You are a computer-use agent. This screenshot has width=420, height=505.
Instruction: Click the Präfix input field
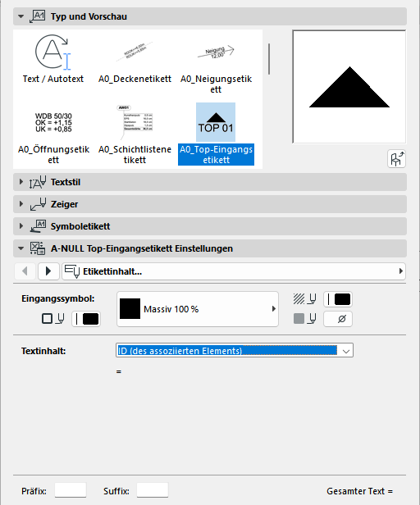click(71, 490)
